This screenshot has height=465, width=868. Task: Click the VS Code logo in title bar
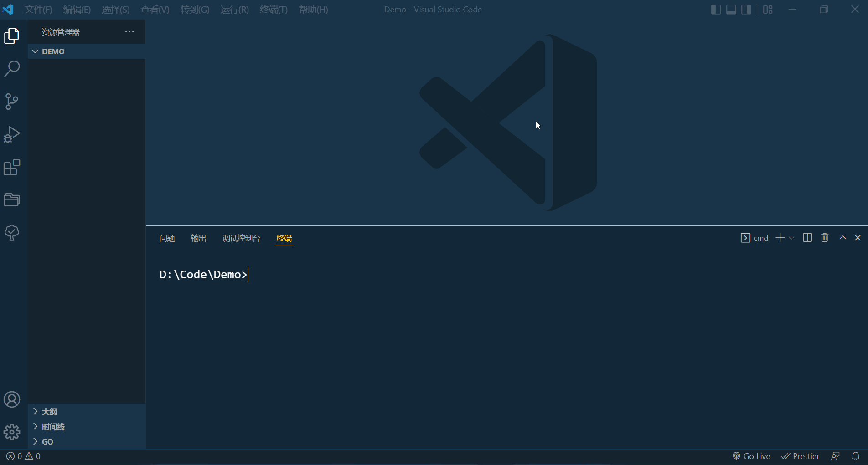coord(8,9)
